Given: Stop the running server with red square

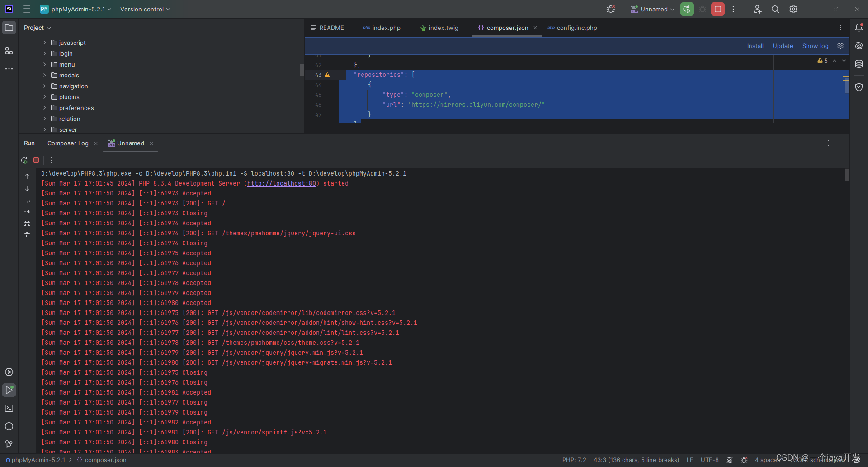Looking at the screenshot, I should click(36, 160).
